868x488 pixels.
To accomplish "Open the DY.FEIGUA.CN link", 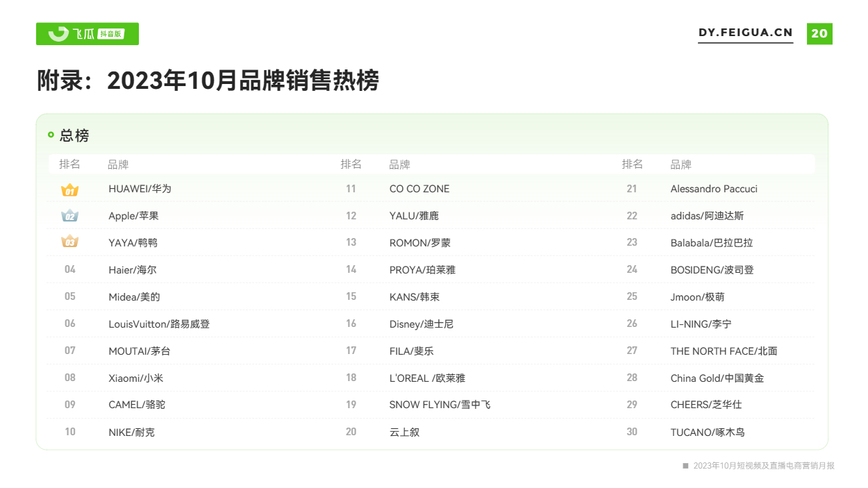I will pyautogui.click(x=745, y=33).
